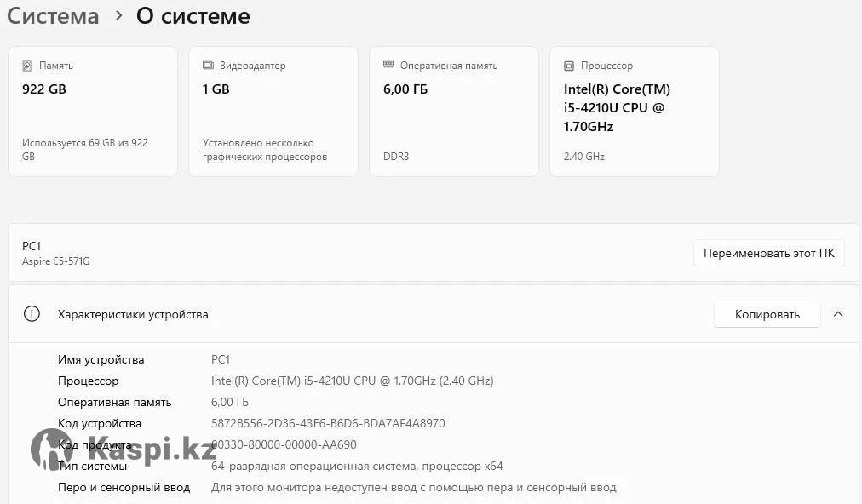Click the info icon beside Характеристики устройства

point(32,314)
